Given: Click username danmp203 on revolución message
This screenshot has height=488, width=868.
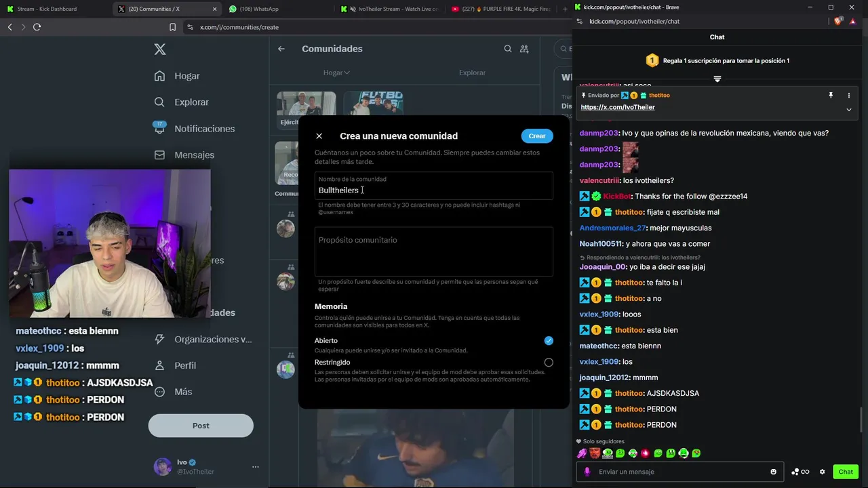Looking at the screenshot, I should 599,133.
